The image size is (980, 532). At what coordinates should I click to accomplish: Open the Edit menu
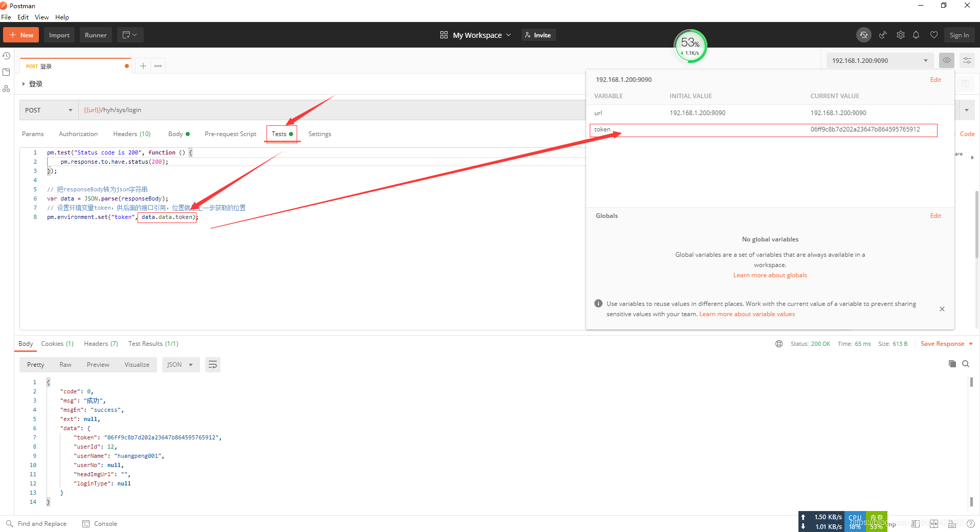(x=23, y=17)
